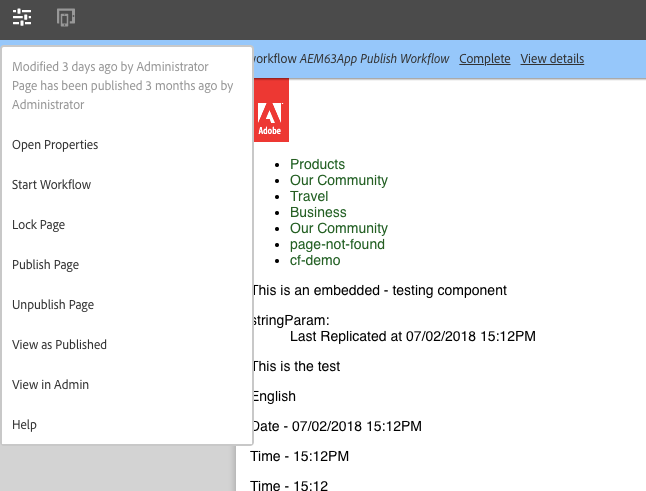The height and width of the screenshot is (491, 646).
Task: Click the Page Information icon in toolbar
Action: coord(22,17)
